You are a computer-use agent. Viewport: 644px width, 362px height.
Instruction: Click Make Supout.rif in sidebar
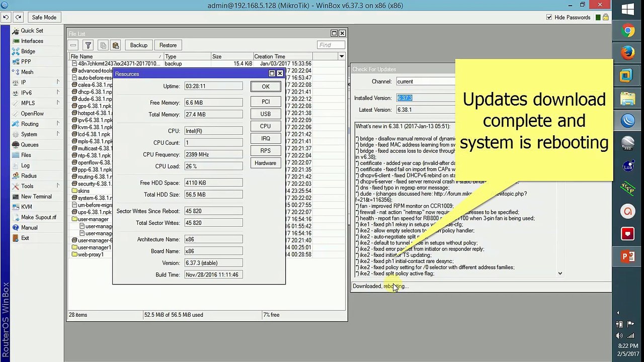[39, 217]
